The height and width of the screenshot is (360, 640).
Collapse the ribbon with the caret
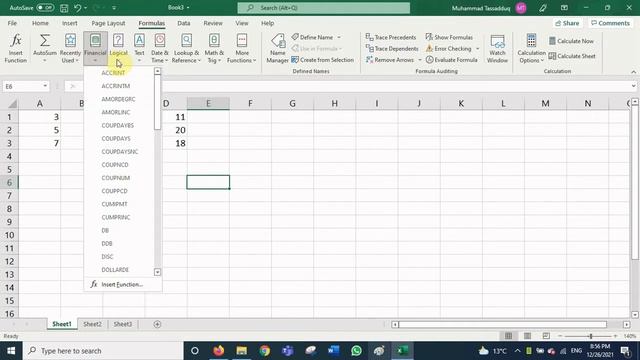tap(633, 72)
